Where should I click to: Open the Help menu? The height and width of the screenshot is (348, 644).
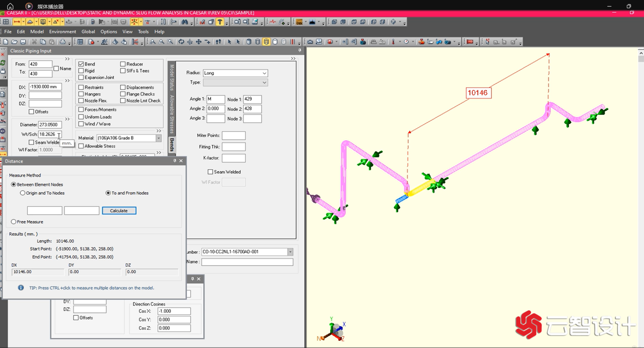point(159,32)
